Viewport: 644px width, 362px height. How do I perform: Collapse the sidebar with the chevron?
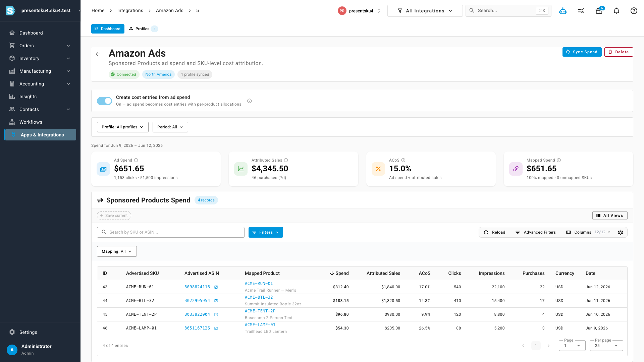(x=79, y=11)
